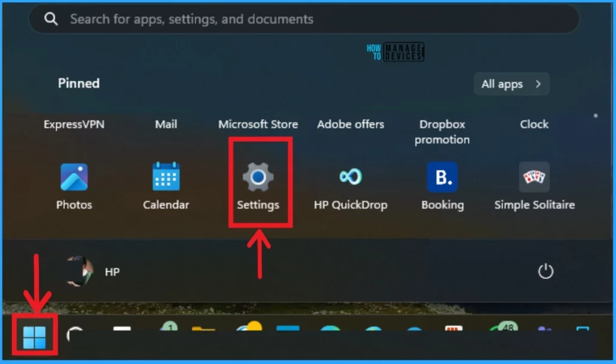Launch Simple Solitaire
616x364 pixels.
pyautogui.click(x=534, y=187)
